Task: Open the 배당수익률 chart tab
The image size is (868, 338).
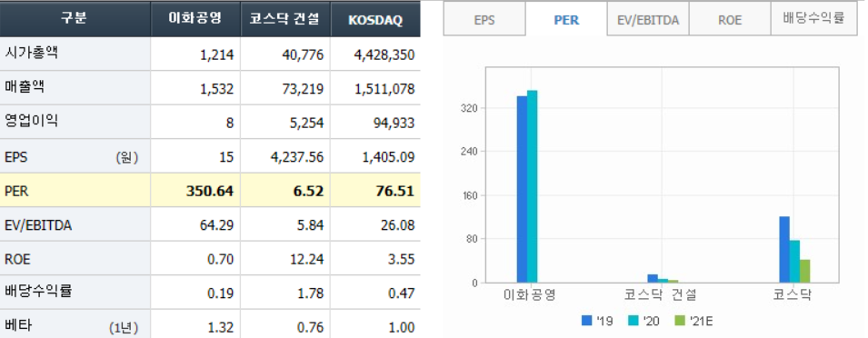Action: (x=813, y=18)
